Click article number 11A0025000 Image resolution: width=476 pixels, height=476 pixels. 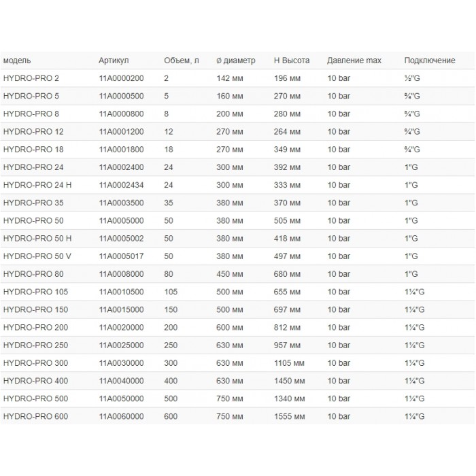click(122, 345)
